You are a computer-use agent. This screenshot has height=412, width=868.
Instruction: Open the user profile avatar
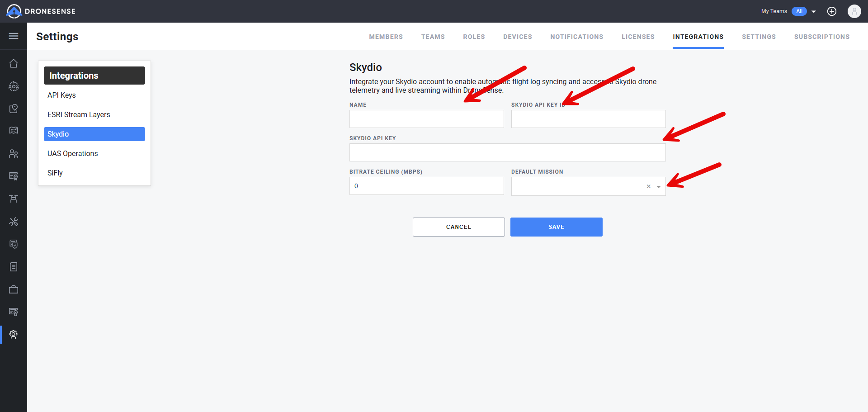pyautogui.click(x=854, y=11)
